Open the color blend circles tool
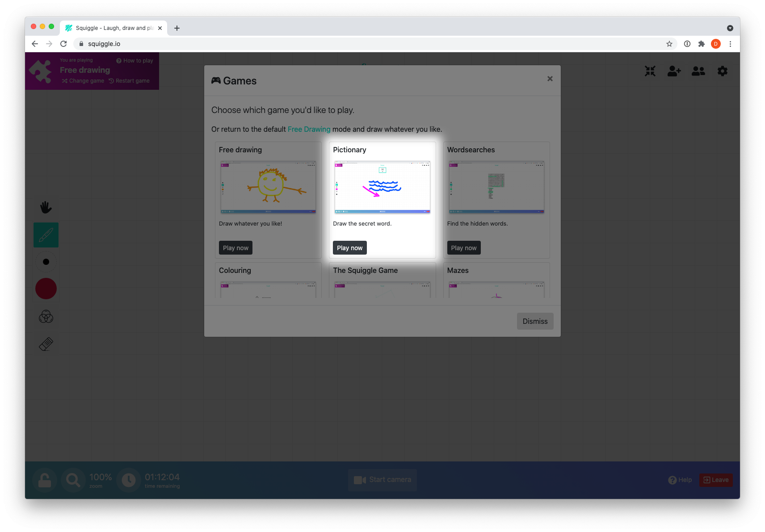The height and width of the screenshot is (532, 765). [46, 317]
